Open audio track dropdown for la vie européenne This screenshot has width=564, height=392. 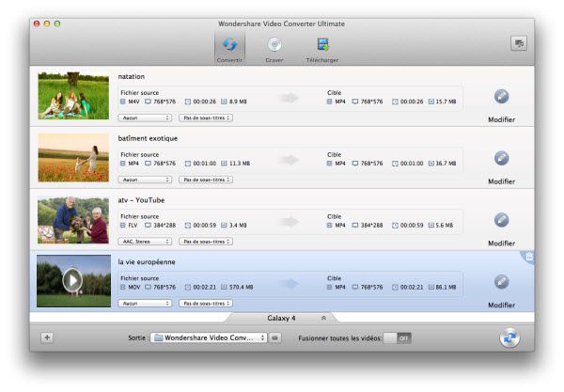click(145, 304)
